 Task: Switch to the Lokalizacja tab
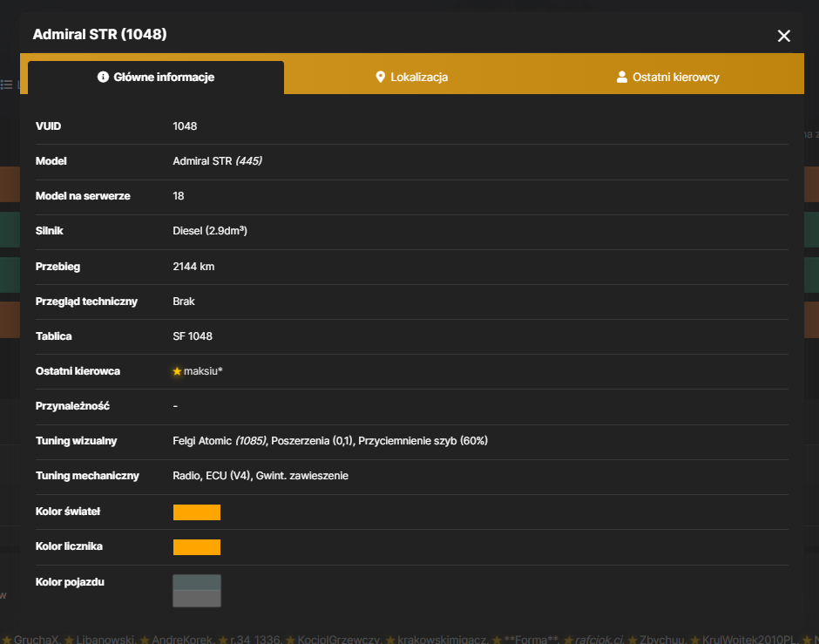point(411,78)
